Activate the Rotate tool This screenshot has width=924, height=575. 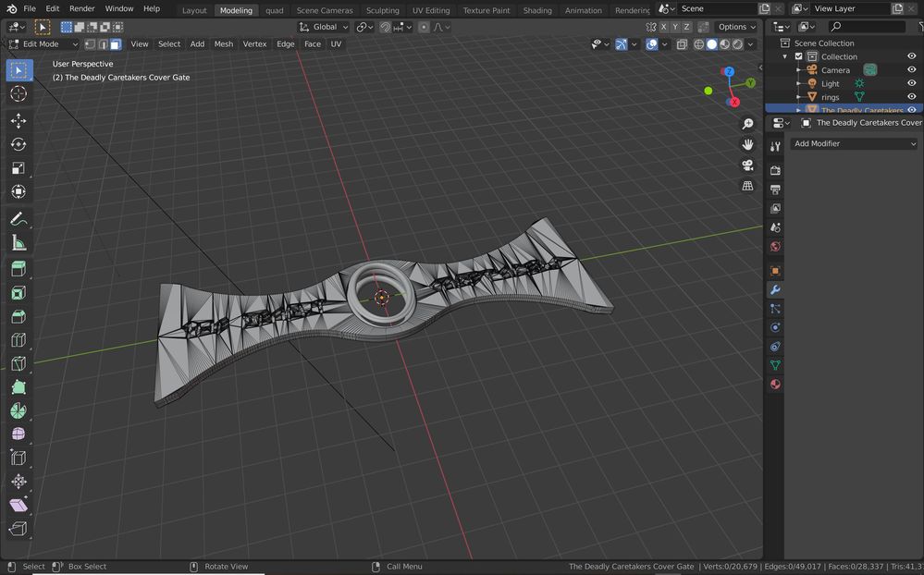pyautogui.click(x=18, y=144)
